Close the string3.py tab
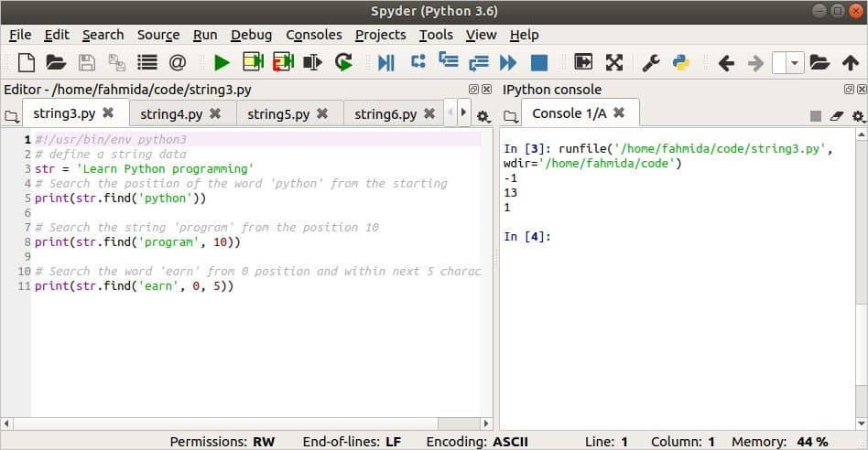Image resolution: width=868 pixels, height=450 pixels. (108, 112)
